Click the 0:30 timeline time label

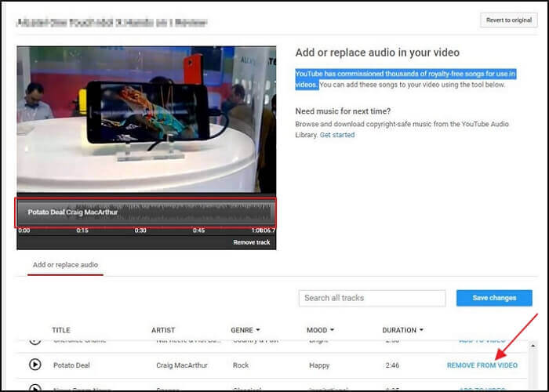coord(140,230)
